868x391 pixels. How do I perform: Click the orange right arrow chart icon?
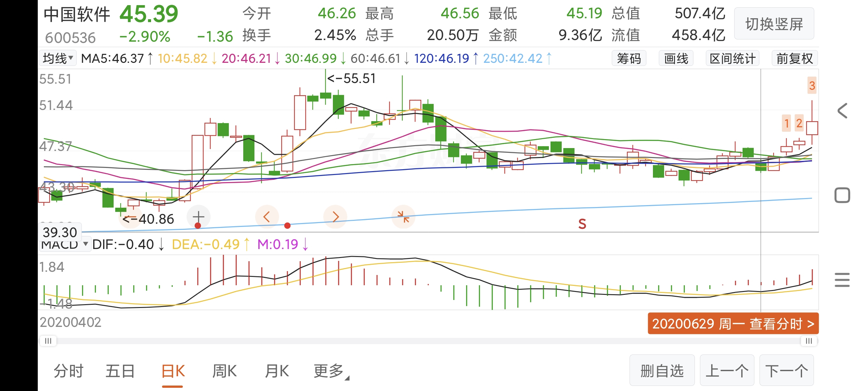pos(335,217)
